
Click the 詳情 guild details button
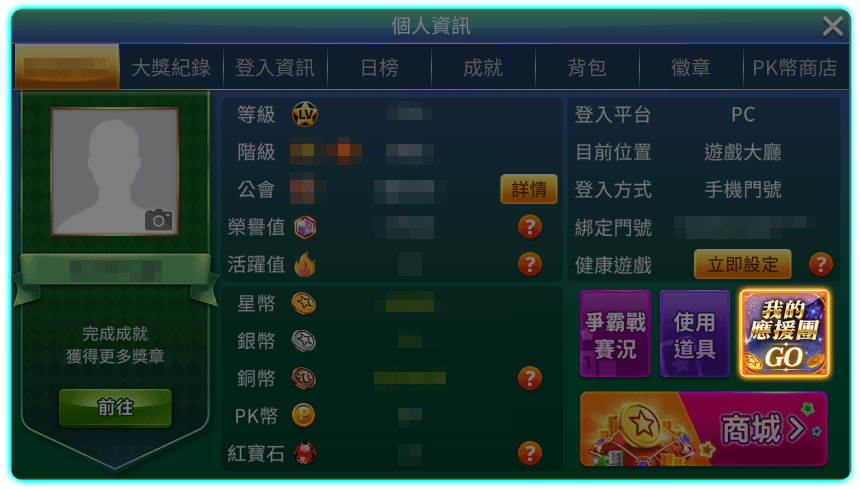point(529,189)
